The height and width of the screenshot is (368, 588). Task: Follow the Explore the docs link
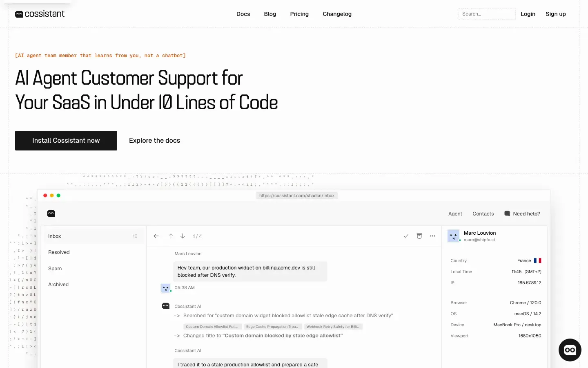154,141
